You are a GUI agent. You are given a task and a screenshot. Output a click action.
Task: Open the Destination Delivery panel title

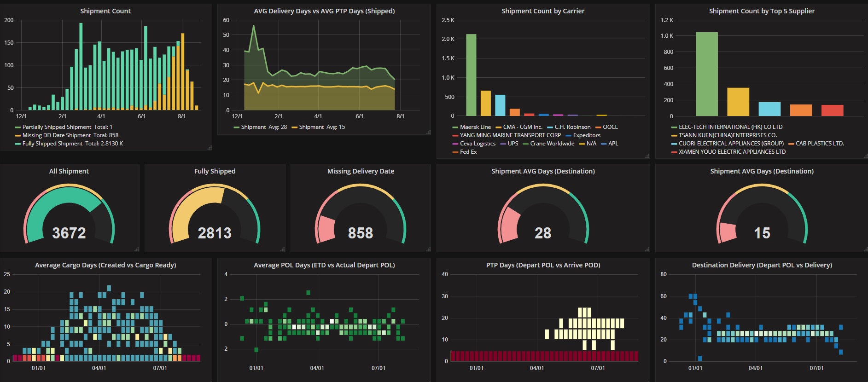pos(762,265)
